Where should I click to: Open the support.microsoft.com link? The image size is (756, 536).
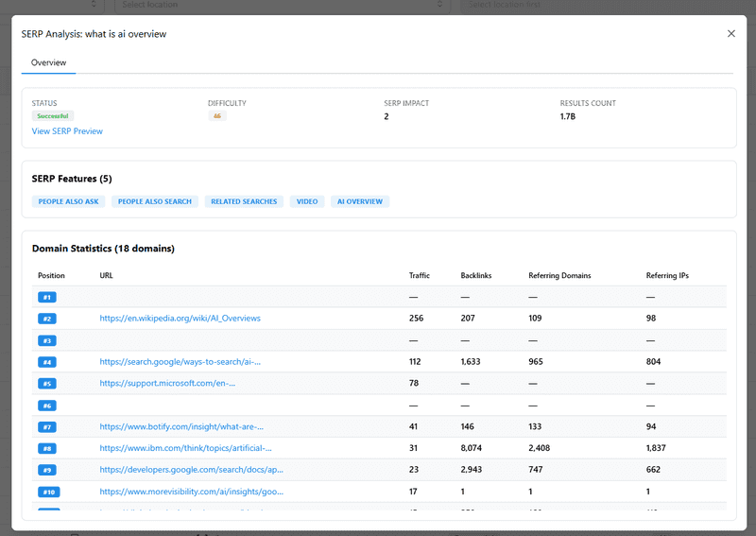(167, 384)
